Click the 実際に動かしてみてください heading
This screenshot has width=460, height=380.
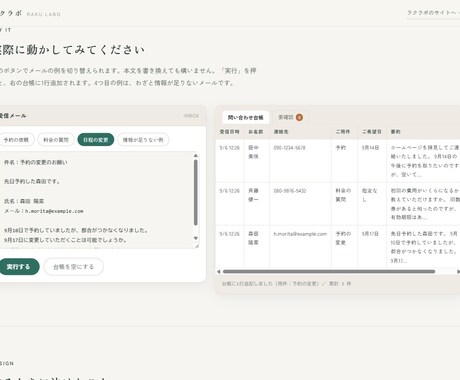coord(72,50)
